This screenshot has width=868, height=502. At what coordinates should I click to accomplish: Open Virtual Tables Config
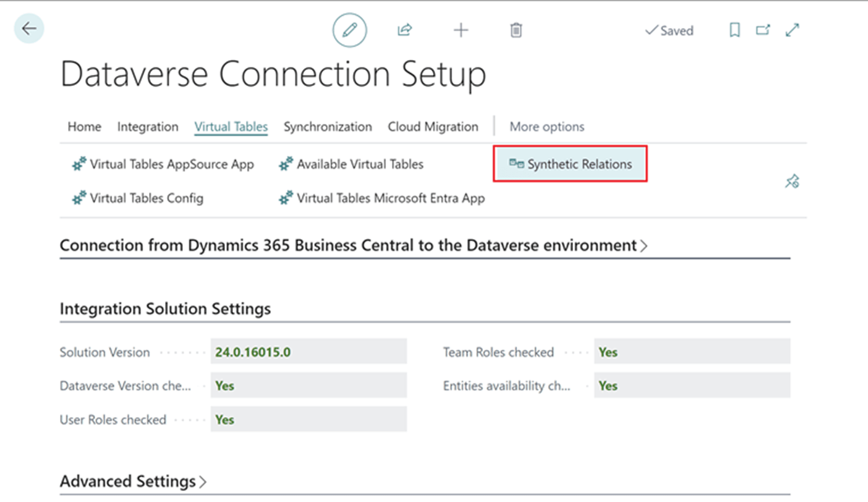tap(138, 198)
